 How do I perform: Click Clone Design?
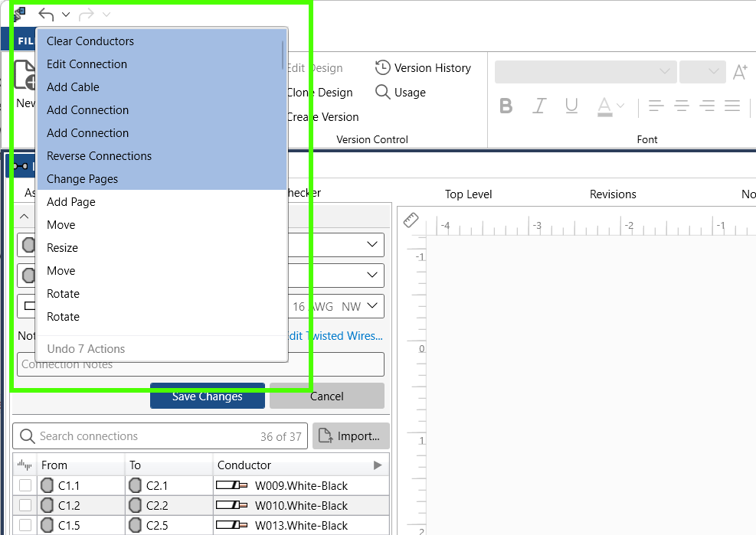point(319,93)
